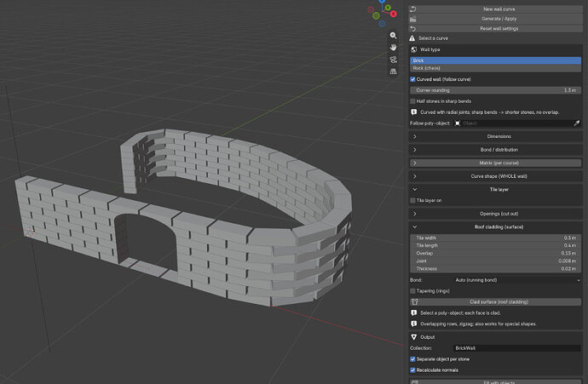
Task: Click Reset wall settings button
Action: (x=495, y=28)
